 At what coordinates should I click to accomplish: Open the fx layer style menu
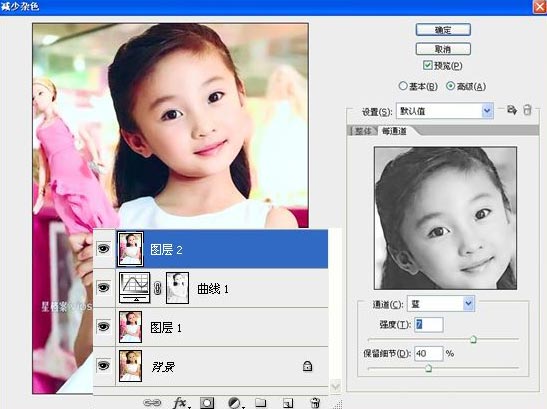180,403
